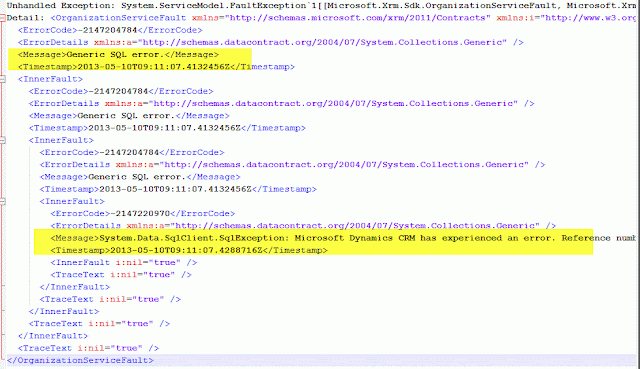Collapse the second-level InnerFault node

tap(2, 140)
